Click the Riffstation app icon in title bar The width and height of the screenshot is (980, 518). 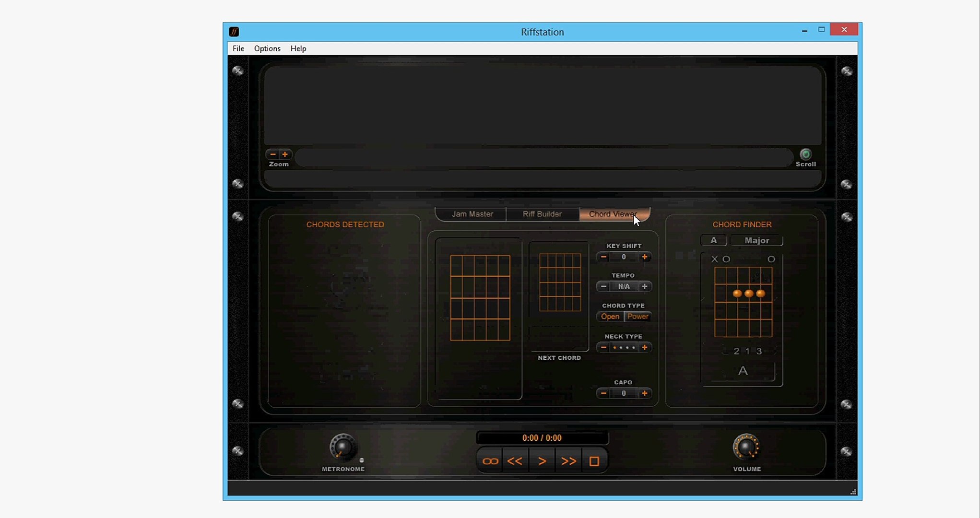234,32
